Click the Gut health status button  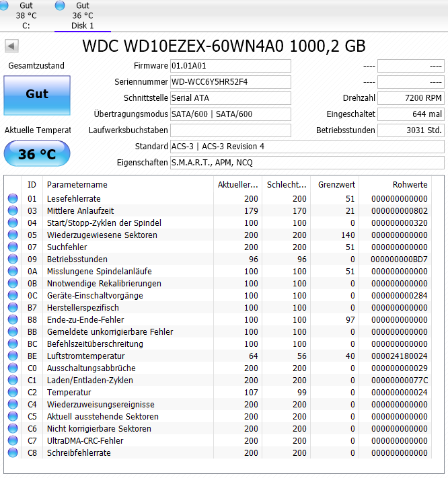click(x=37, y=95)
